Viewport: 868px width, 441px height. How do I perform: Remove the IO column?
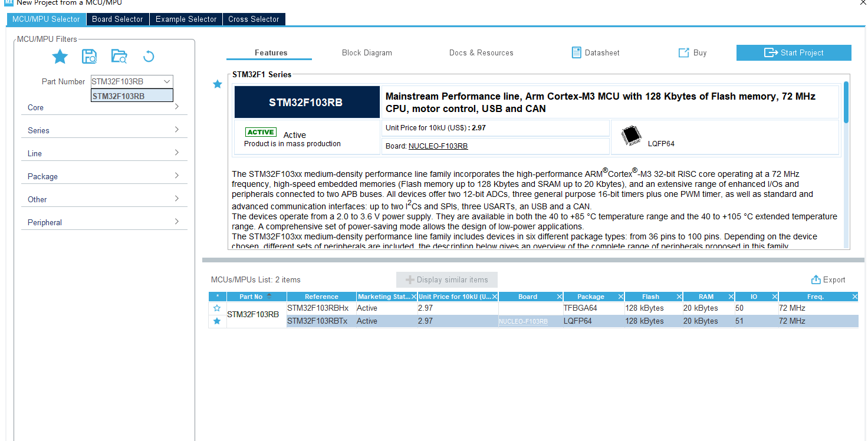[x=775, y=297]
